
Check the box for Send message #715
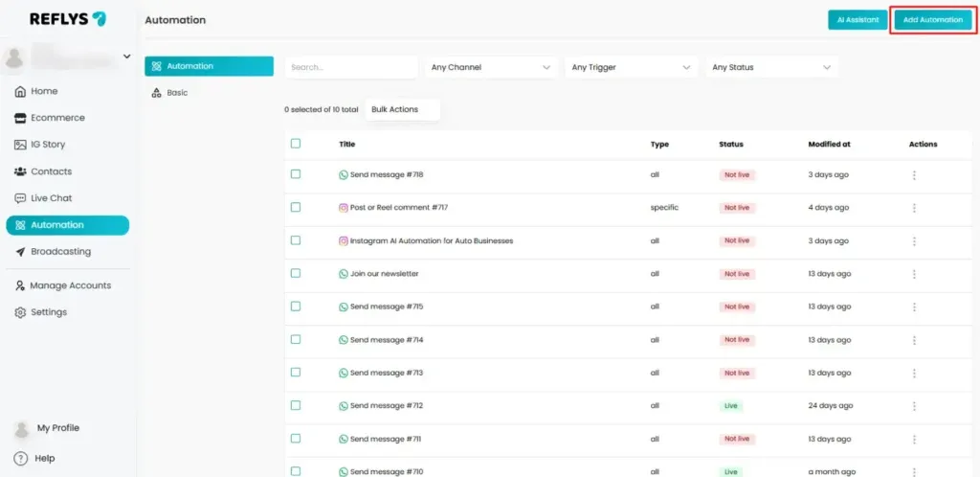296,307
